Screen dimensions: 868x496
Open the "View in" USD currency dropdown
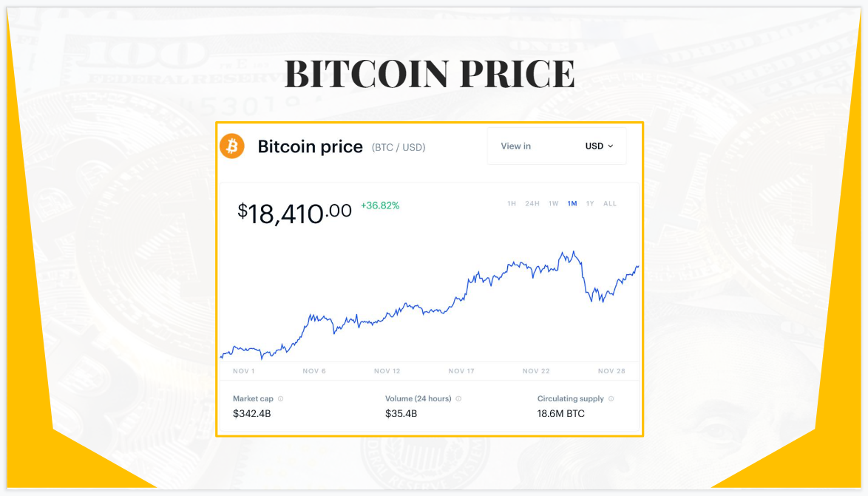tap(557, 146)
